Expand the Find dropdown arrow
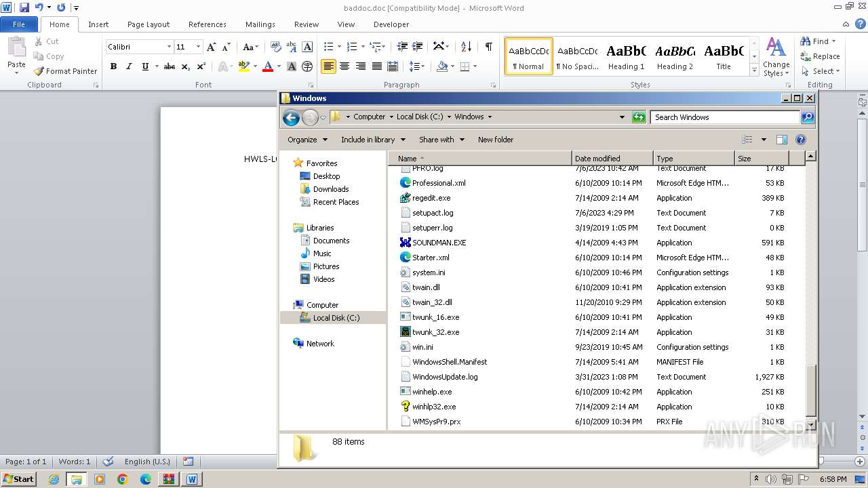 click(x=834, y=41)
